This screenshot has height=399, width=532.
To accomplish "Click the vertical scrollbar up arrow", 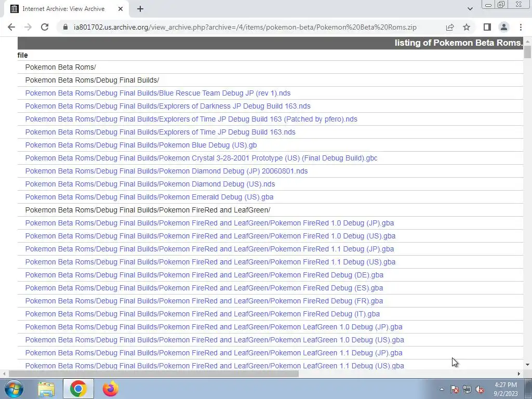I will (527, 42).
